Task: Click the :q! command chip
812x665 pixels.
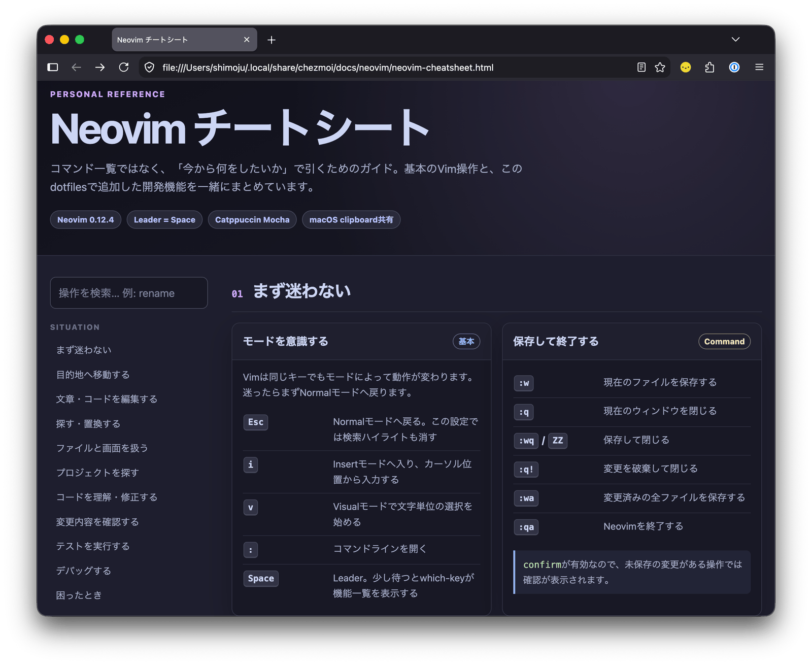Action: [526, 470]
